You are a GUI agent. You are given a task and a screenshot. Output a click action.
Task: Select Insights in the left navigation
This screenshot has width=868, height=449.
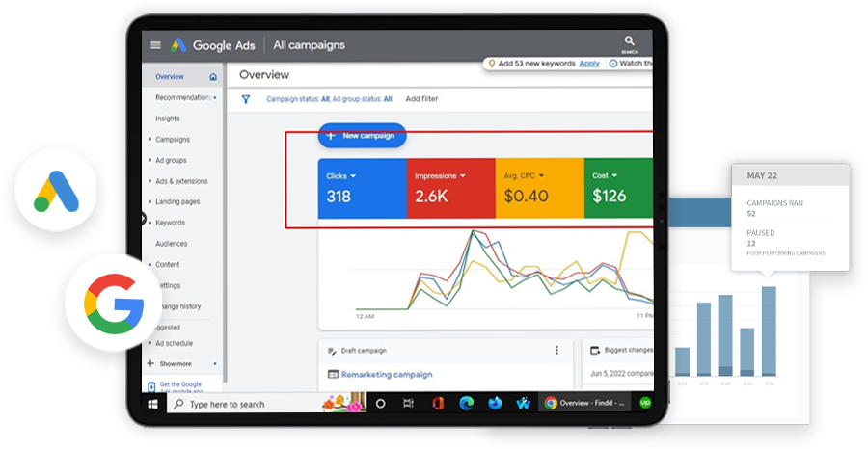pyautogui.click(x=167, y=119)
